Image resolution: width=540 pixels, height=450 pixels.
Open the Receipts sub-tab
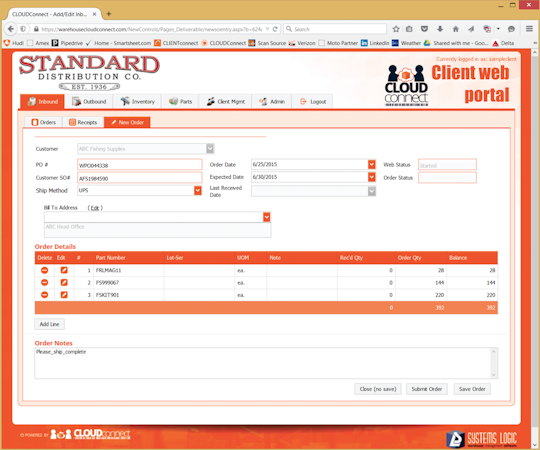coord(83,122)
